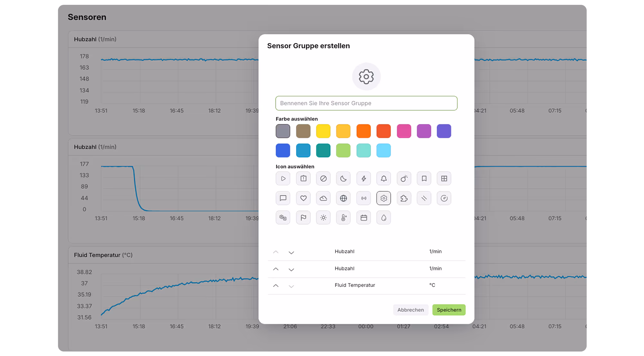644x356 pixels.
Task: Pick the bell icon
Action: [384, 178]
